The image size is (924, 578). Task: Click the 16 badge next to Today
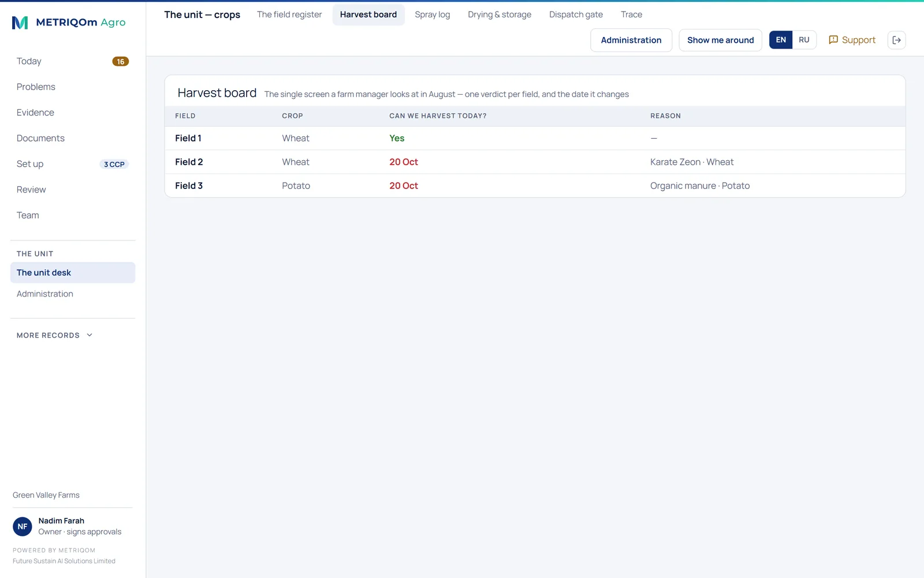point(120,61)
